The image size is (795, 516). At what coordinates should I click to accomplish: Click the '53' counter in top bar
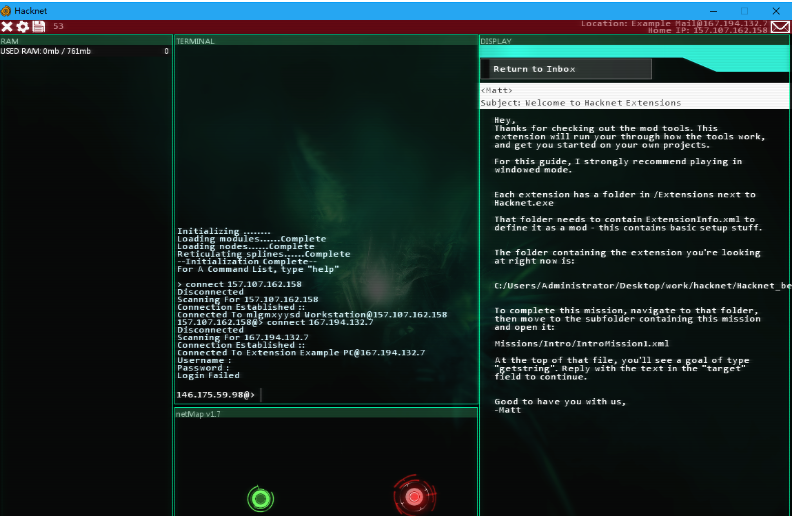(58, 26)
